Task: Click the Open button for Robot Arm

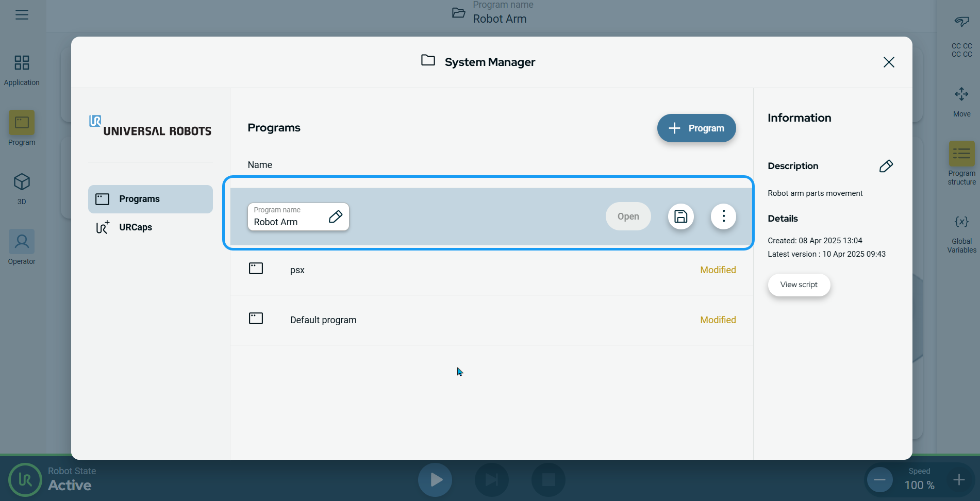Action: (628, 216)
